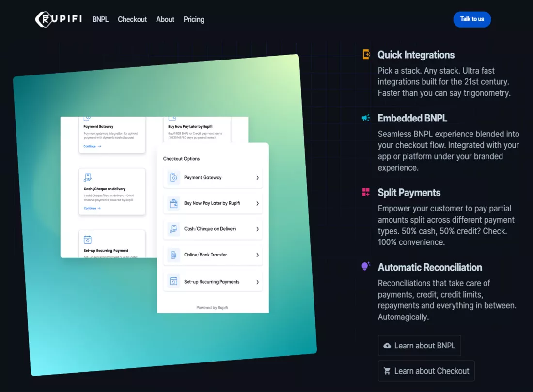This screenshot has height=392, width=533.
Task: Open the Pricing page
Action: point(194,20)
